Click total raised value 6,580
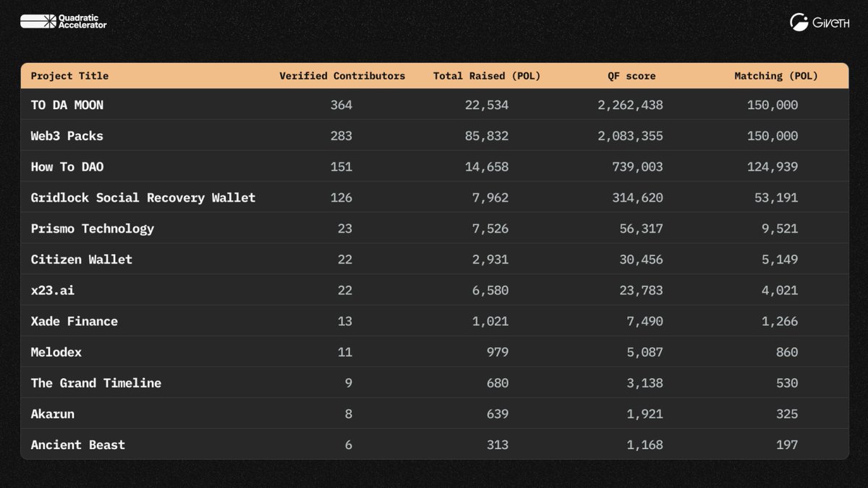Screen dimensions: 868x488 tap(490, 290)
